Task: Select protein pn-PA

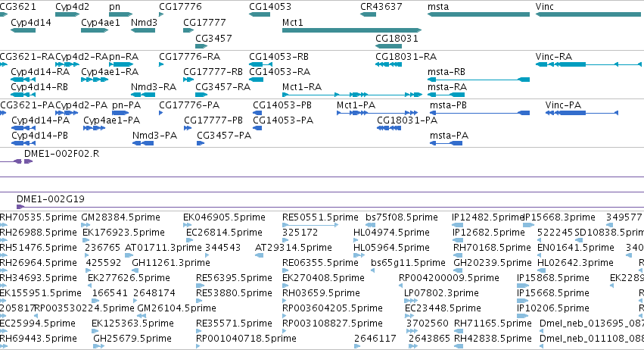Action: click(x=120, y=113)
